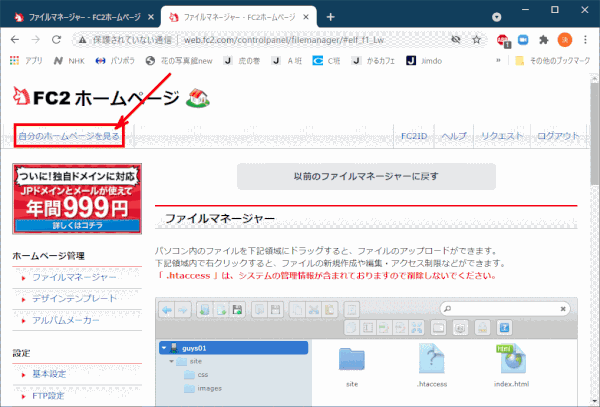
Task: Open その他のブックマーク folder
Action: pyautogui.click(x=553, y=61)
